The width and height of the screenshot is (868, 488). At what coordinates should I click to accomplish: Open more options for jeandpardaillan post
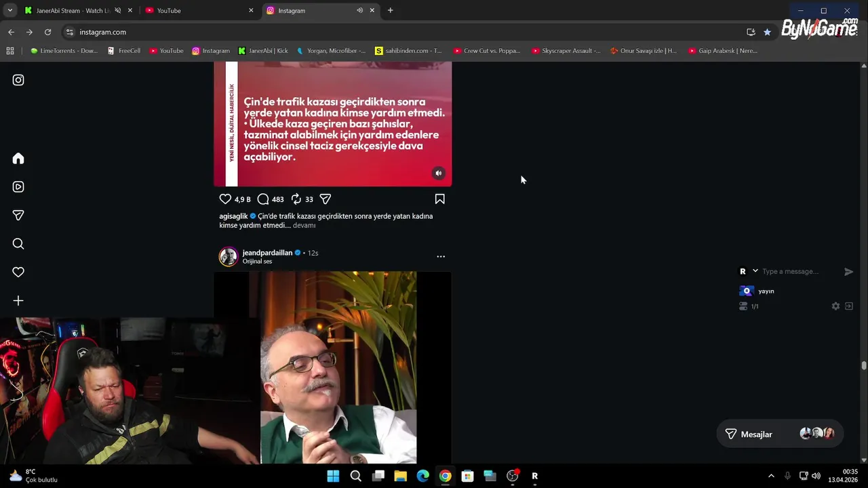441,257
